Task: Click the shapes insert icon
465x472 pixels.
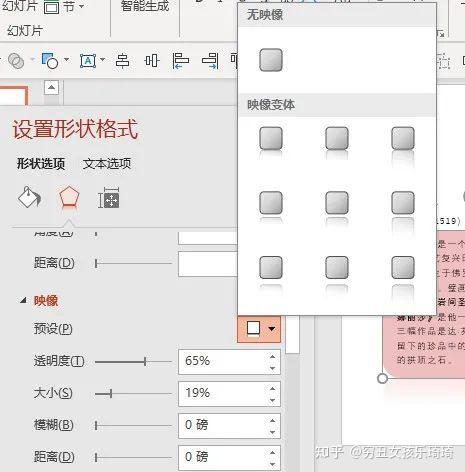Action: tap(50, 61)
